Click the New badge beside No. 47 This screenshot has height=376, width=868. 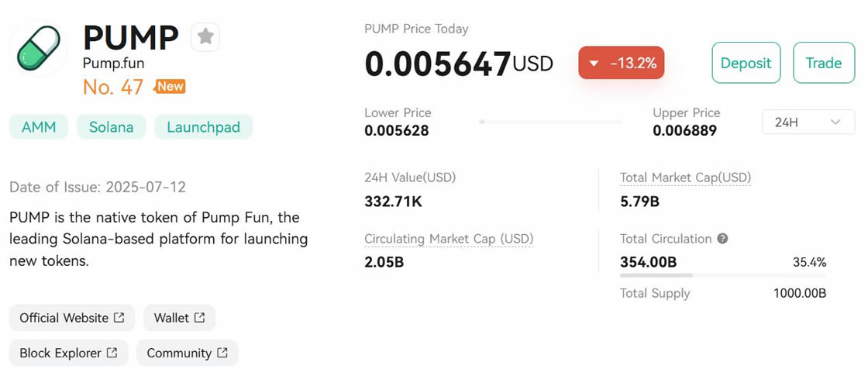170,86
